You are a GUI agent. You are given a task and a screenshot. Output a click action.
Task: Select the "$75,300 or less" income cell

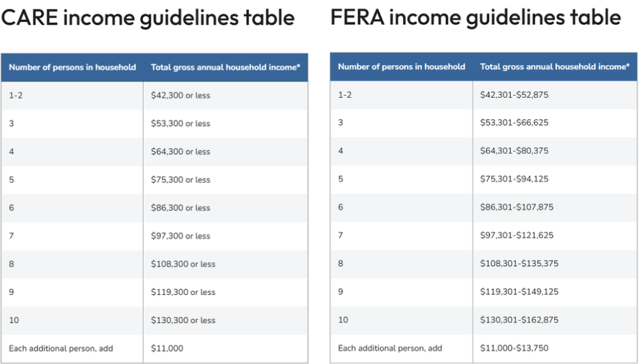pos(181,180)
